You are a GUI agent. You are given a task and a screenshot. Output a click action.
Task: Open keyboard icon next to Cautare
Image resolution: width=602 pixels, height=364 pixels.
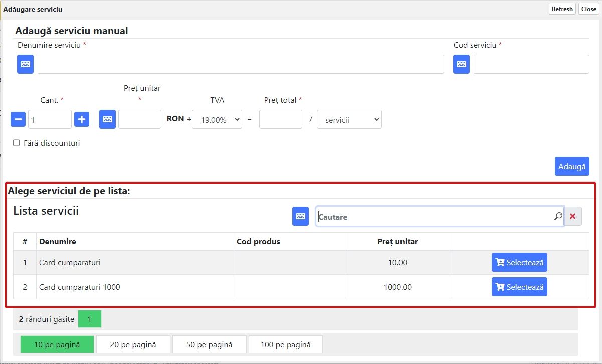(300, 216)
